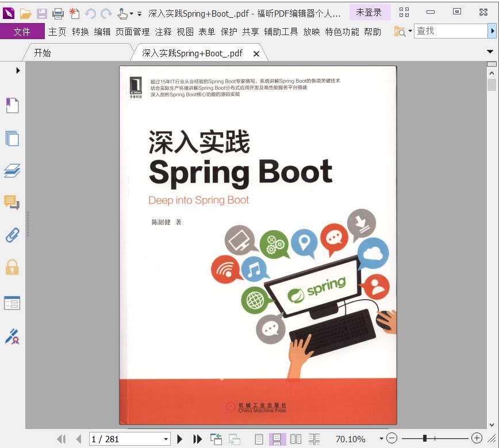Switch to the 主页 ribbon tab
This screenshot has width=499, height=448.
tap(57, 32)
